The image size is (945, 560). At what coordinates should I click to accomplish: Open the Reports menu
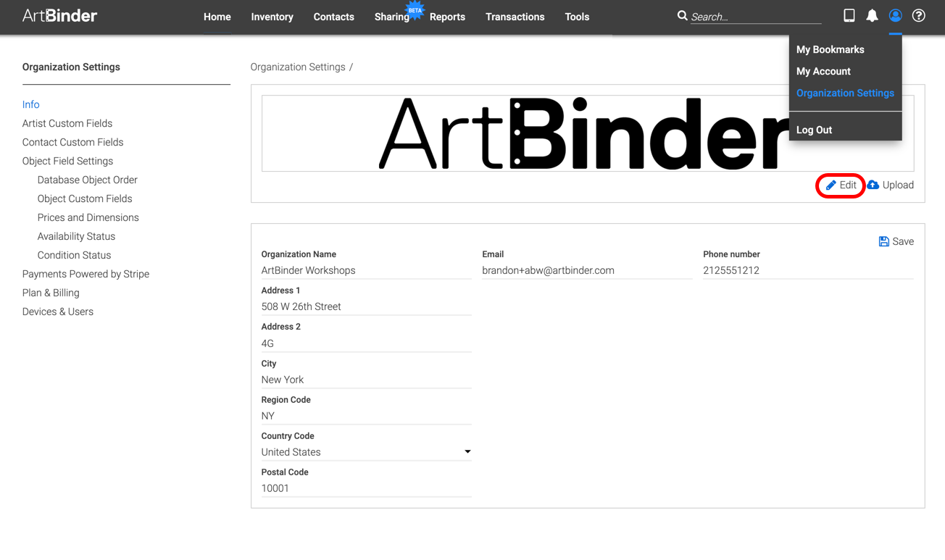point(447,17)
